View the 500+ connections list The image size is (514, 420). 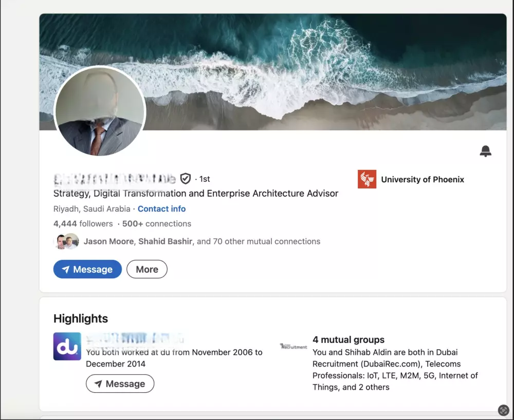(156, 223)
